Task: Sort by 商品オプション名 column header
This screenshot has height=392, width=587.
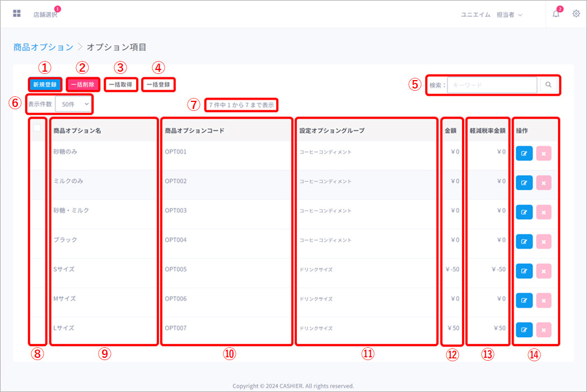Action: tap(77, 130)
